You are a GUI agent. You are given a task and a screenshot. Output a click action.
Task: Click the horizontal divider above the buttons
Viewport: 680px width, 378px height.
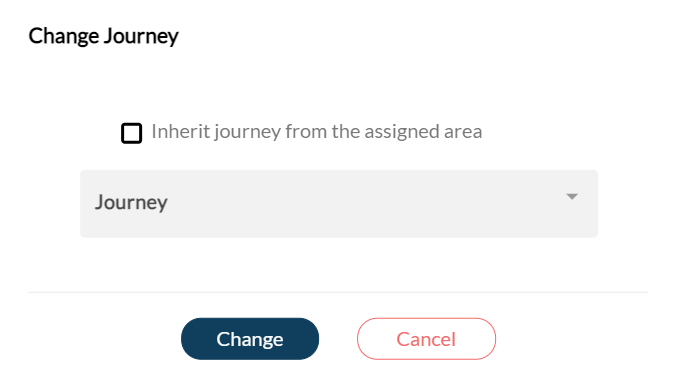click(338, 292)
